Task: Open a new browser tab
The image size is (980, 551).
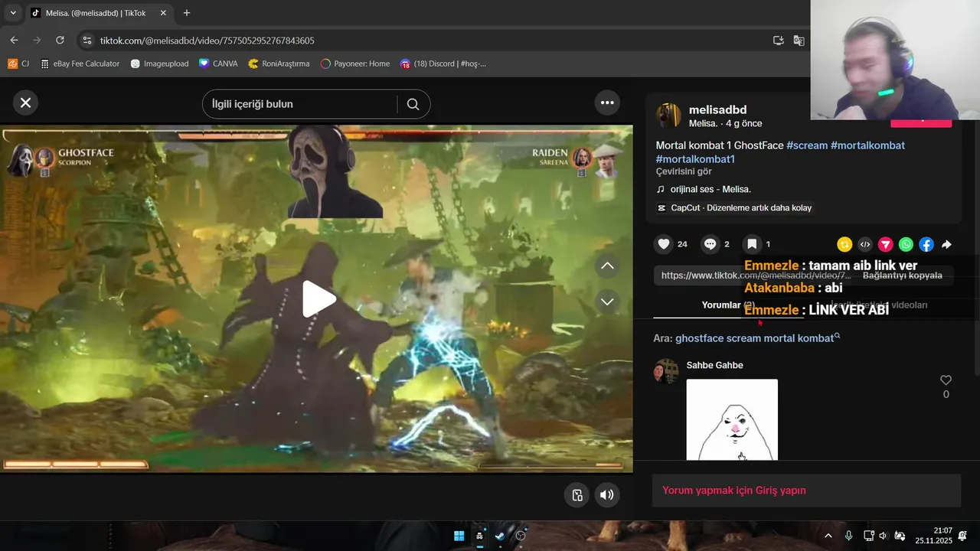Action: (187, 13)
